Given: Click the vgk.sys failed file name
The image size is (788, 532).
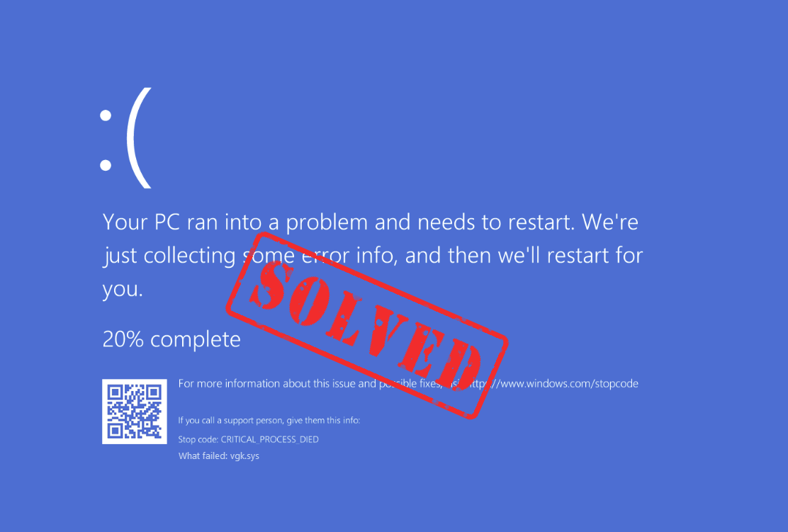Looking at the screenshot, I should tap(244, 456).
